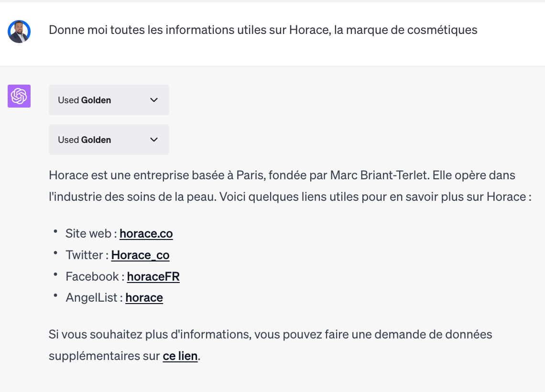Image resolution: width=545 pixels, height=392 pixels.
Task: Expand the second Used Golden plugin label
Action: (x=85, y=140)
